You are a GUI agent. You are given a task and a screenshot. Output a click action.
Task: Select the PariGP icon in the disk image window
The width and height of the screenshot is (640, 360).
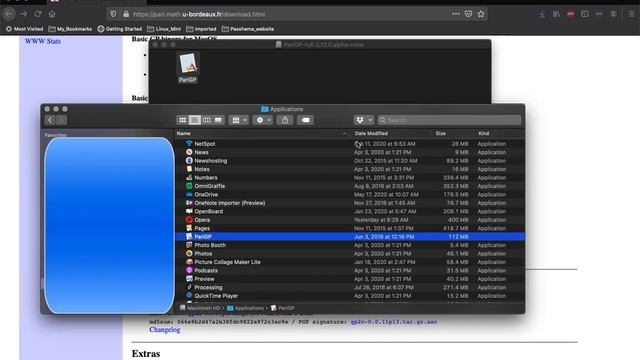[x=187, y=68]
